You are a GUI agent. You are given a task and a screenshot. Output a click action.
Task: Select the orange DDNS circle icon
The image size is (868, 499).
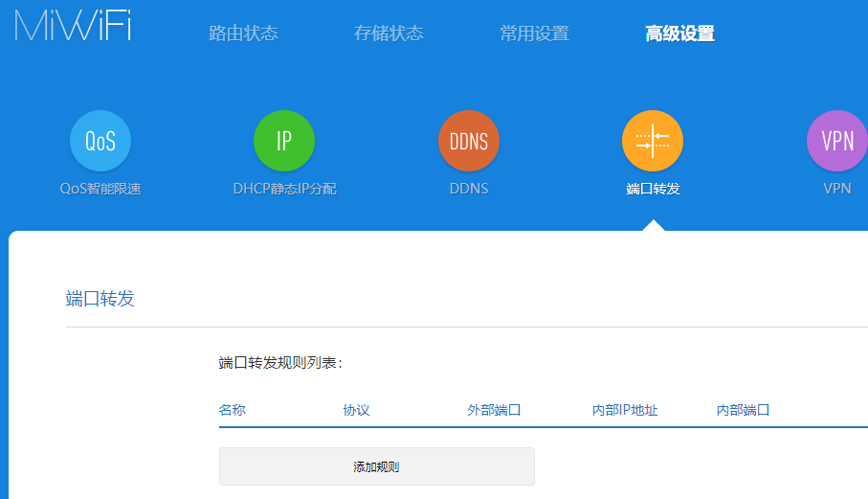[469, 141]
